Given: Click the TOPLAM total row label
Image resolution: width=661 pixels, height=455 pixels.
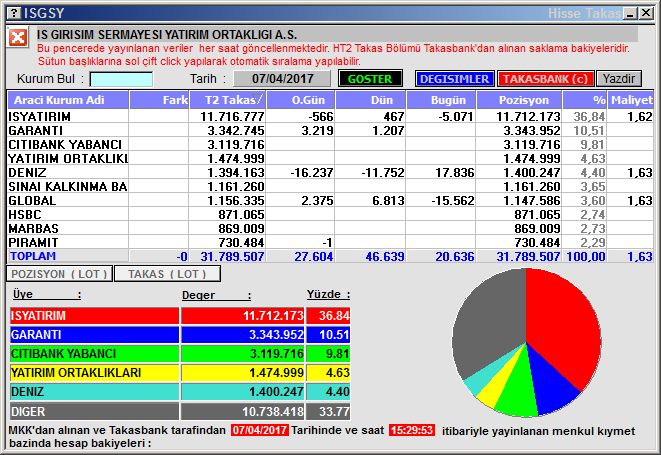Looking at the screenshot, I should (x=33, y=256).
